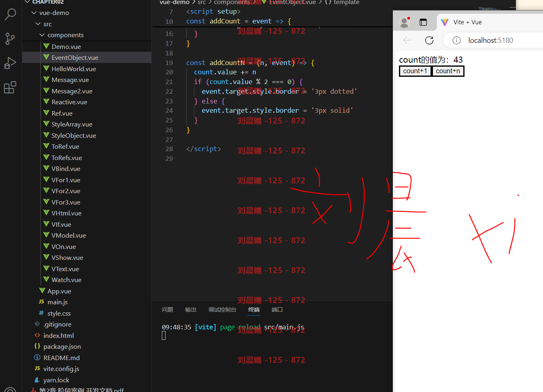543x392 pixels.
Task: Open Ref.vue file
Action: tap(62, 114)
